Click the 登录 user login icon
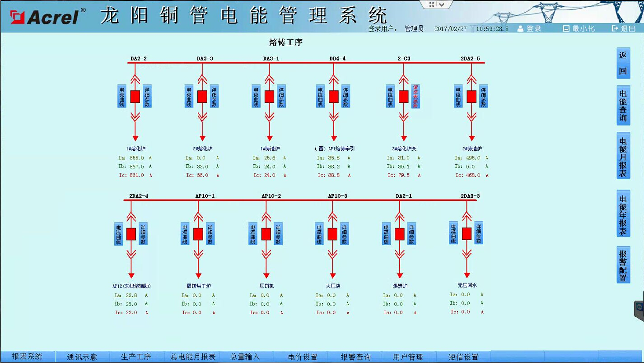 pyautogui.click(x=520, y=28)
